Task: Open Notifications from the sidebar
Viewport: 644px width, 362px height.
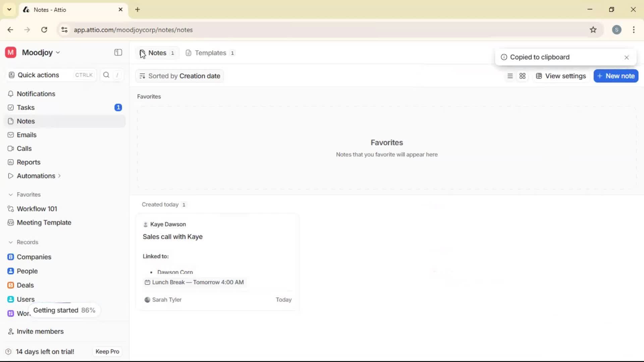Action: (36, 94)
